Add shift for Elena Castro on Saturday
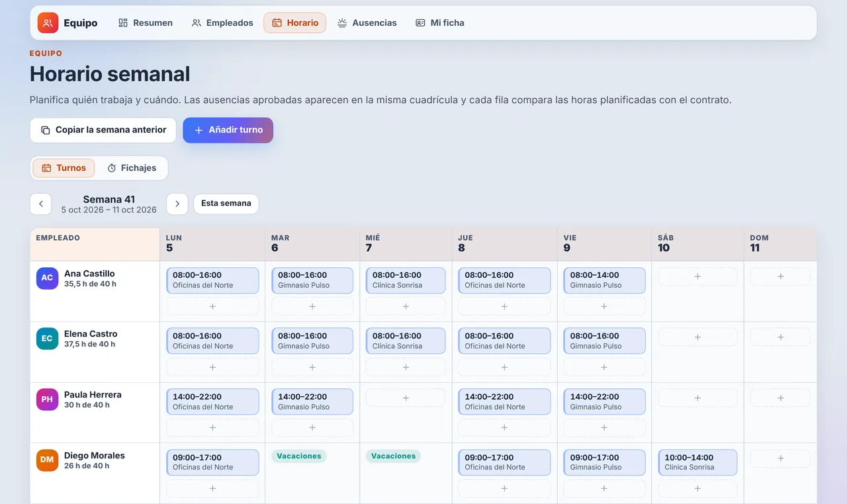This screenshot has height=504, width=847. pyautogui.click(x=697, y=337)
